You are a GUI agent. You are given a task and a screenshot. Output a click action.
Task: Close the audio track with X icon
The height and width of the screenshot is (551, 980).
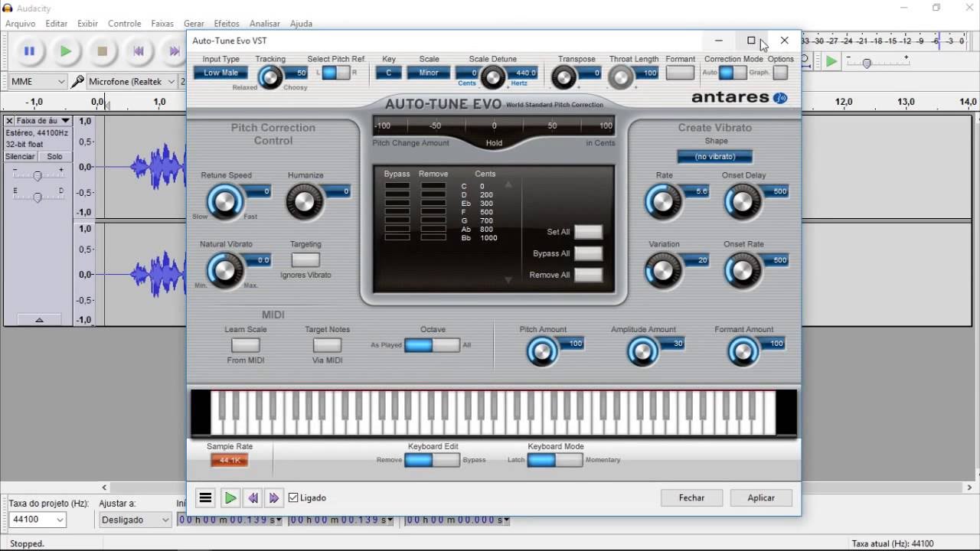(x=9, y=121)
